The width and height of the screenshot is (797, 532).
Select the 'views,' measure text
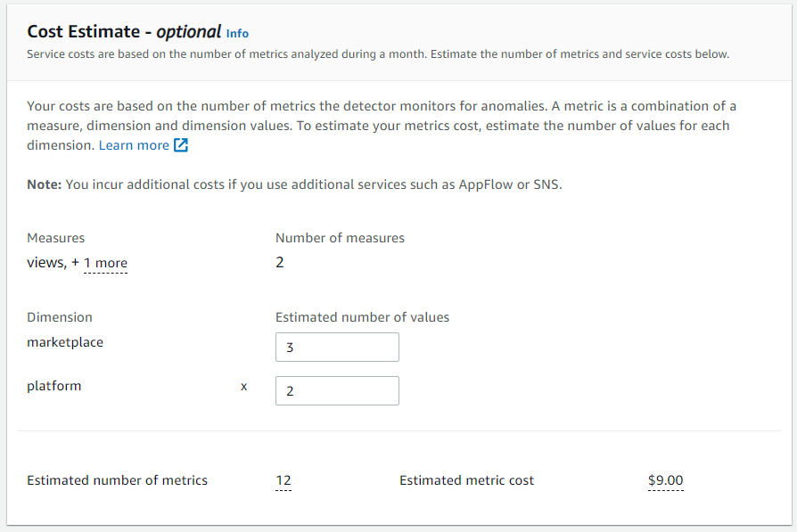(x=46, y=263)
